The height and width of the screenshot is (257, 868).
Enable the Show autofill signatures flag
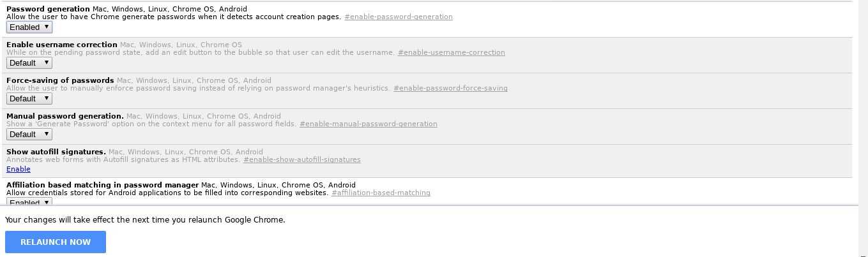tap(19, 169)
